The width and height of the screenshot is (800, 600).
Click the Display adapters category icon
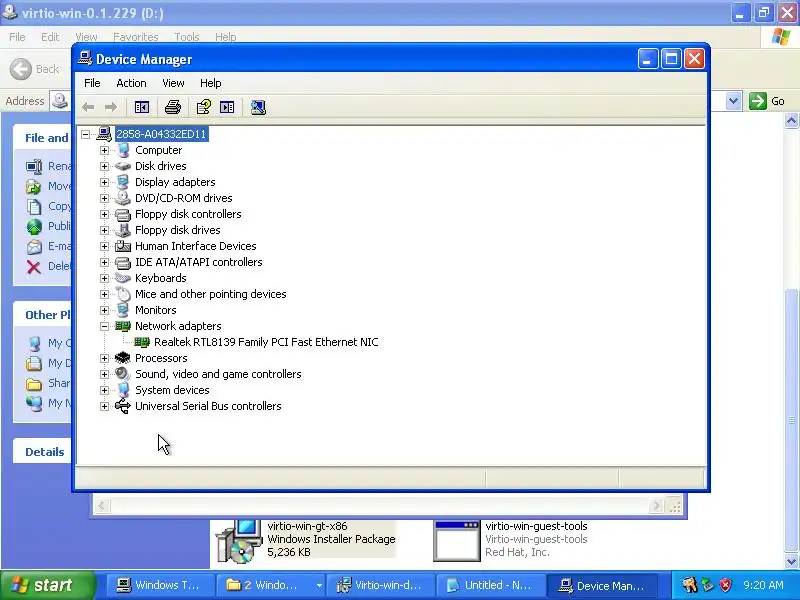pyautogui.click(x=123, y=182)
